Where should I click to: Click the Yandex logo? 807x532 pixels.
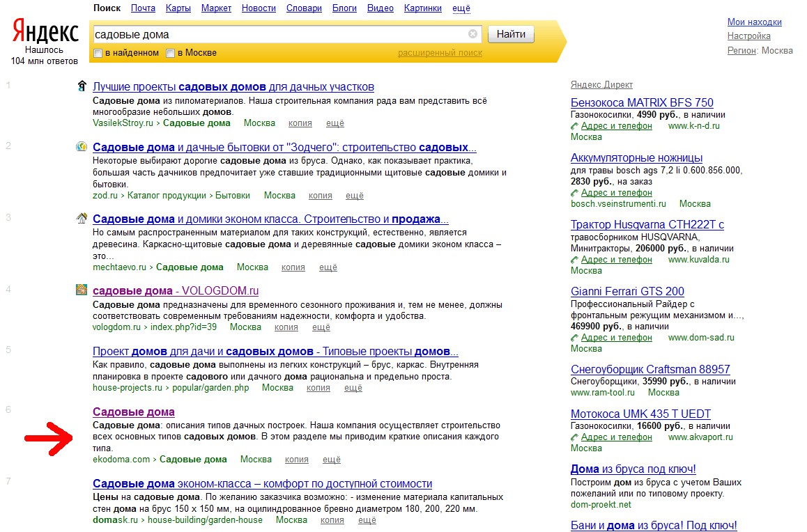(45, 32)
